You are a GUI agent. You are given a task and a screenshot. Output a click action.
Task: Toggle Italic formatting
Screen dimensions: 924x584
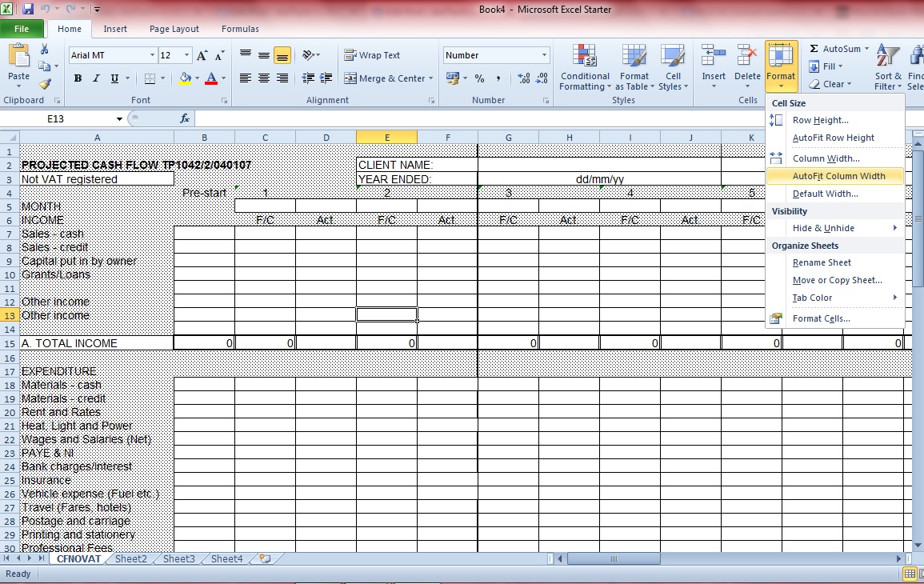pos(96,78)
